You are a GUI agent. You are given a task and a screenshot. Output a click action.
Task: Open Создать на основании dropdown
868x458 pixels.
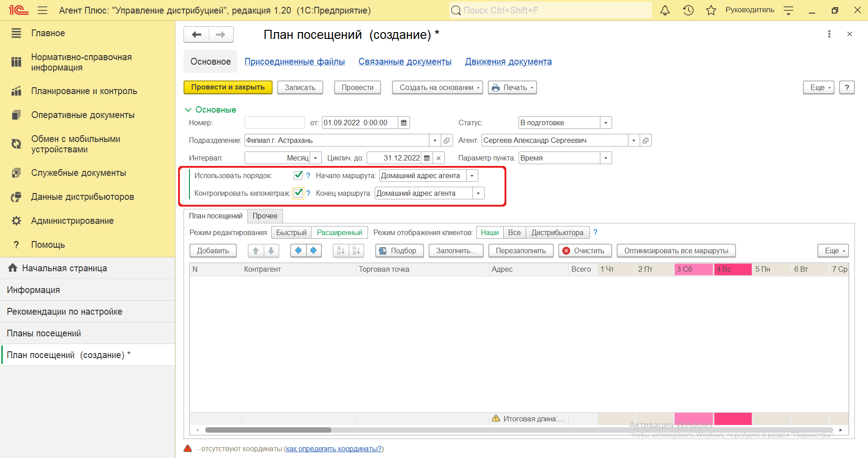tap(437, 87)
